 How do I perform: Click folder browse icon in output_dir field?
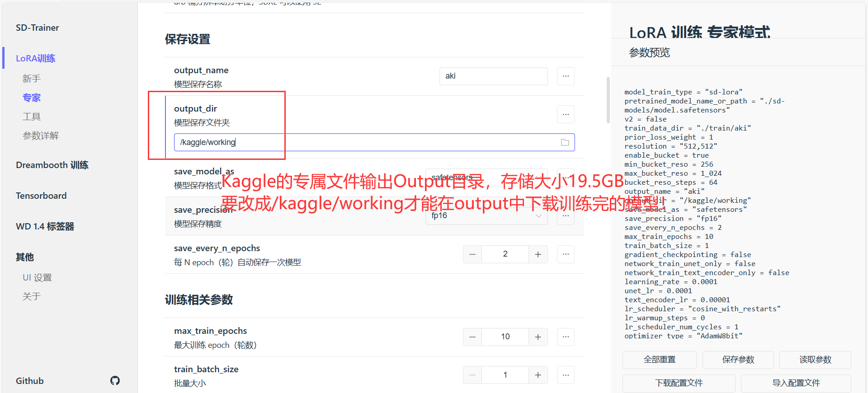[x=565, y=142]
